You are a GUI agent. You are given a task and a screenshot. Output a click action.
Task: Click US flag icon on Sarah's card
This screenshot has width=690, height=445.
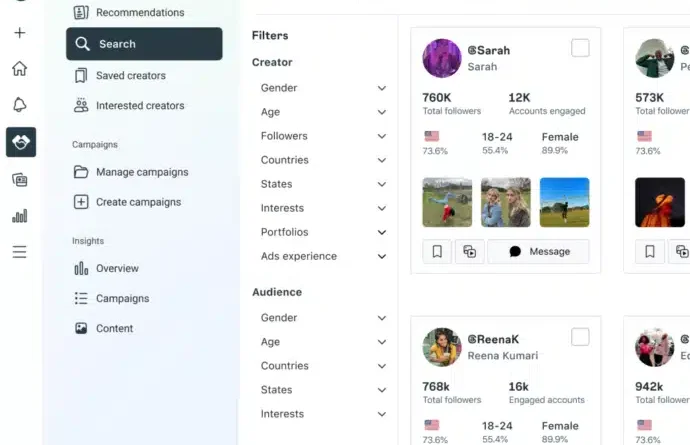(x=432, y=136)
